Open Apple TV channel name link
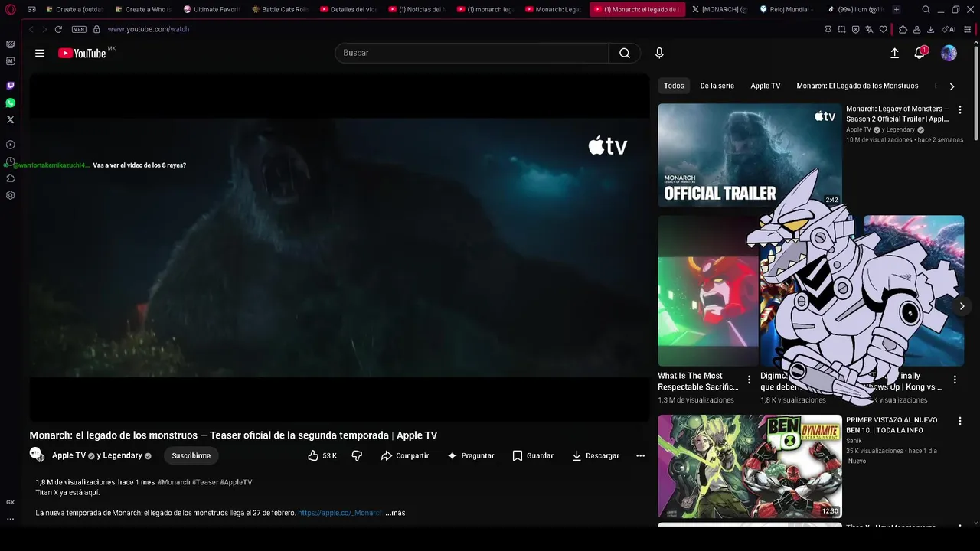980x551 pixels. [69, 455]
